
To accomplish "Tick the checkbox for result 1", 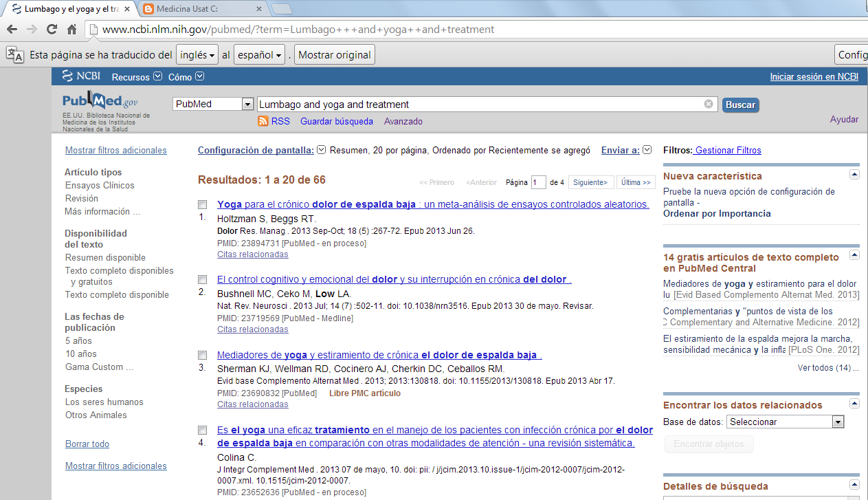I will click(x=202, y=205).
